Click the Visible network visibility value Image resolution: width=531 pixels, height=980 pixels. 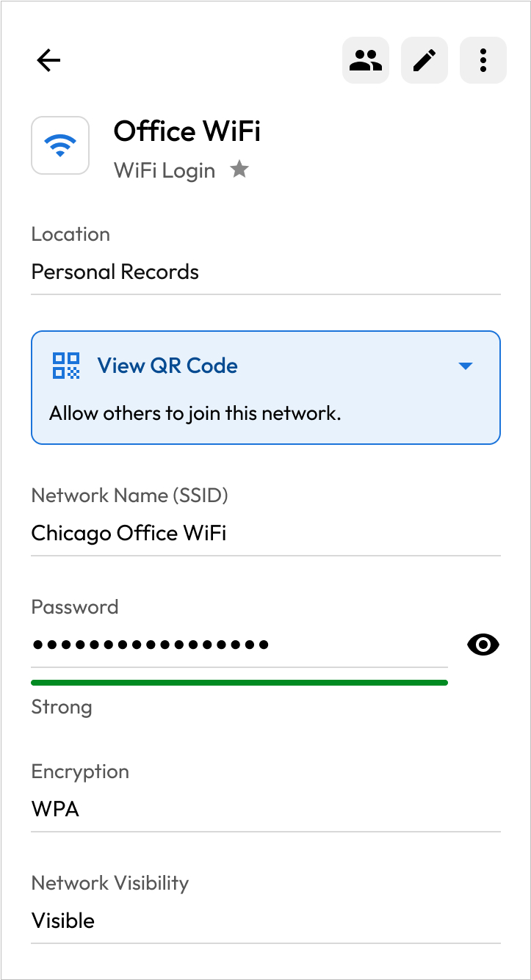63,921
